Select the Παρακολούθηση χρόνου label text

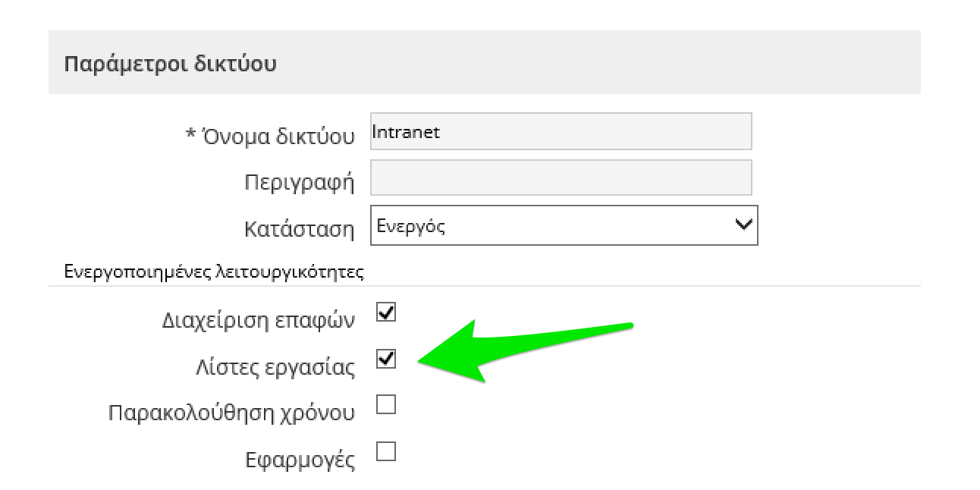coord(231,413)
